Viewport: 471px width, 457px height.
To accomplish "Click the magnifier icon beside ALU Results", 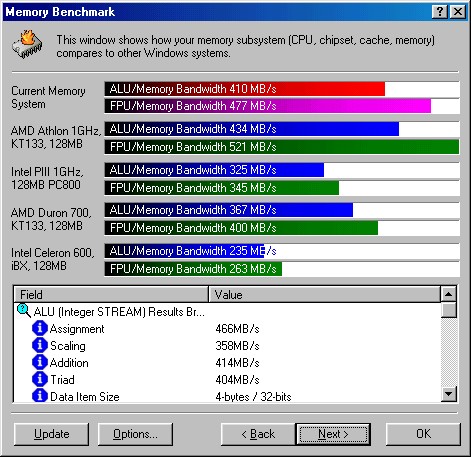I will (24, 311).
